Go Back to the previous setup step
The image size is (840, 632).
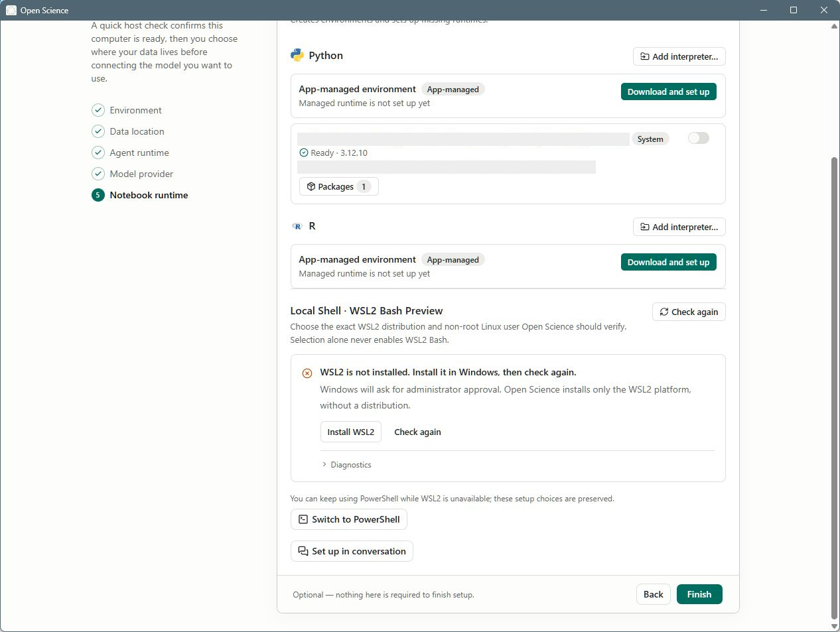653,594
